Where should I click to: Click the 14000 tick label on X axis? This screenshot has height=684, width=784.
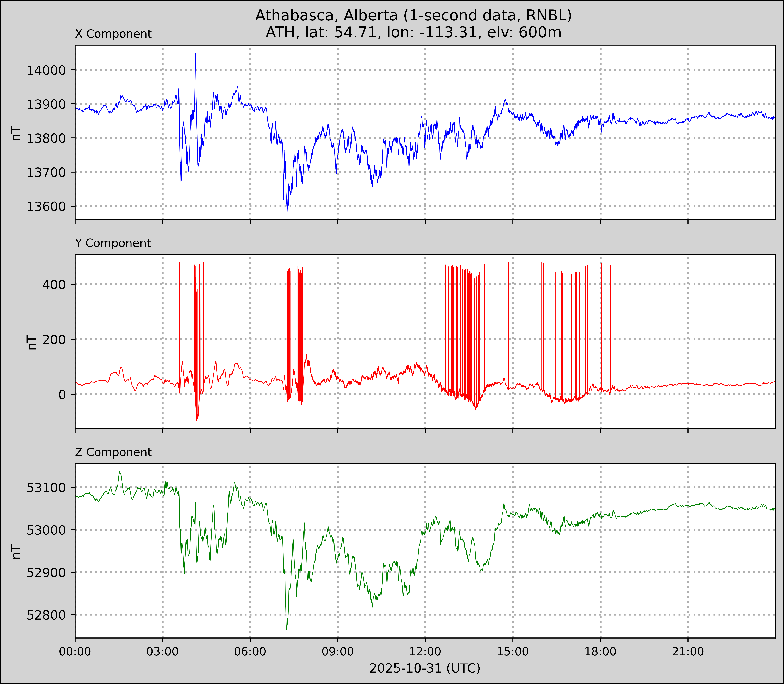click(x=46, y=70)
